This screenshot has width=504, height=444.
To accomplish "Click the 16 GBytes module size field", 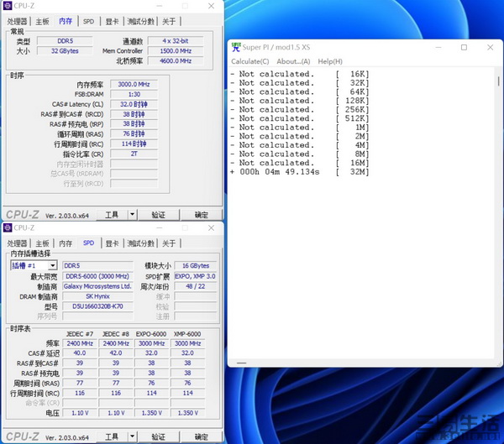I will click(x=196, y=266).
